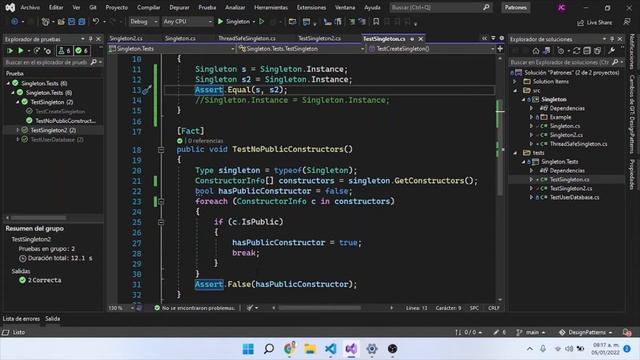The image size is (640, 360).
Task: Toggle auto-hide pin on Solution Explorer panel
Action: click(612, 39)
